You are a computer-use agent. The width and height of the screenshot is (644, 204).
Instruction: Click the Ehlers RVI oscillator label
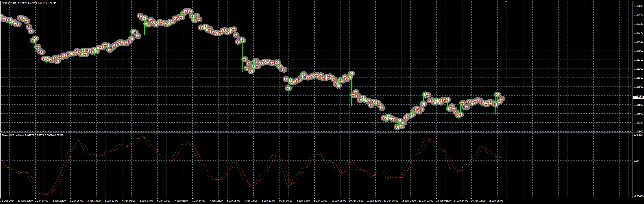coord(13,135)
